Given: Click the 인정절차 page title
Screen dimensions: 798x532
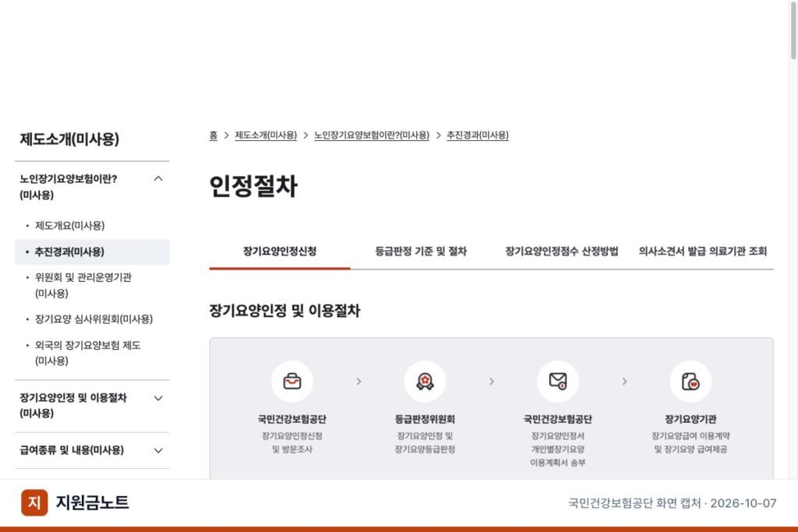Looking at the screenshot, I should [x=253, y=185].
